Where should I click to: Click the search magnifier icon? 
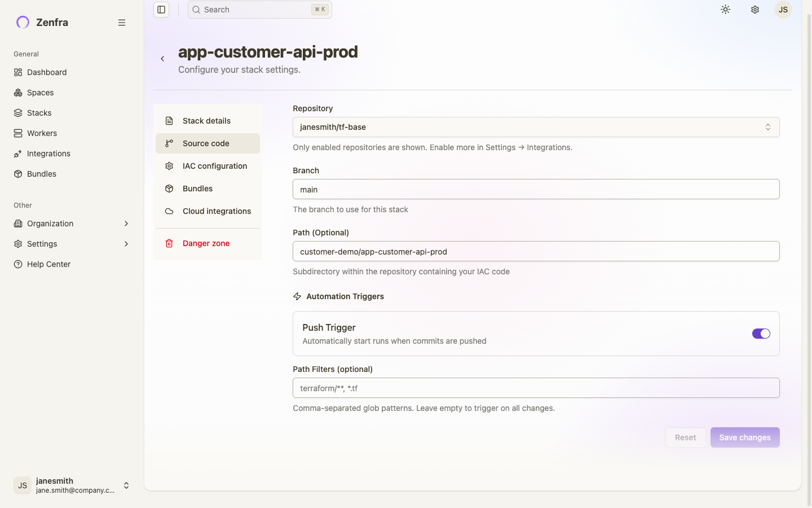pos(196,10)
